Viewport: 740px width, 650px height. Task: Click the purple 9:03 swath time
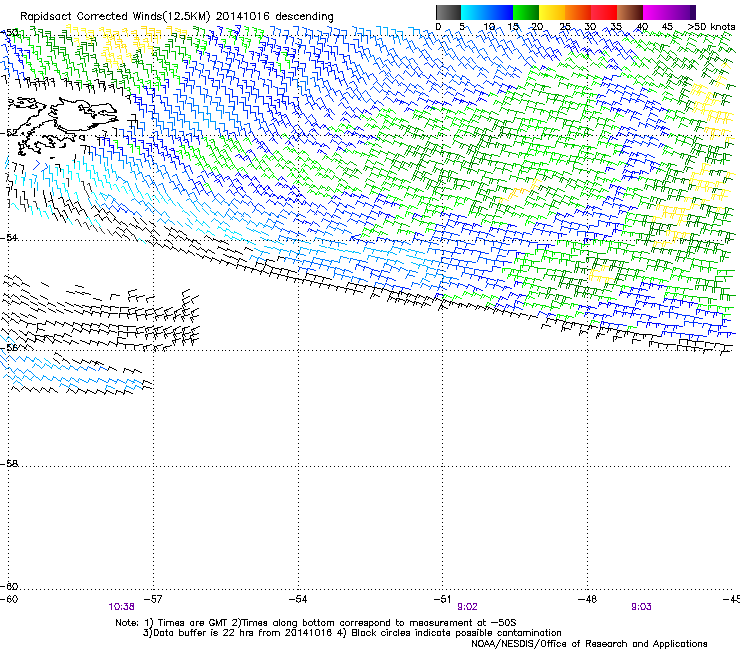coord(641,607)
